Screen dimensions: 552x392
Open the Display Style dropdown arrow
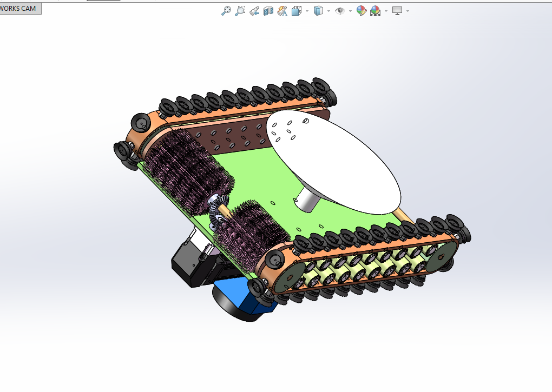click(329, 11)
